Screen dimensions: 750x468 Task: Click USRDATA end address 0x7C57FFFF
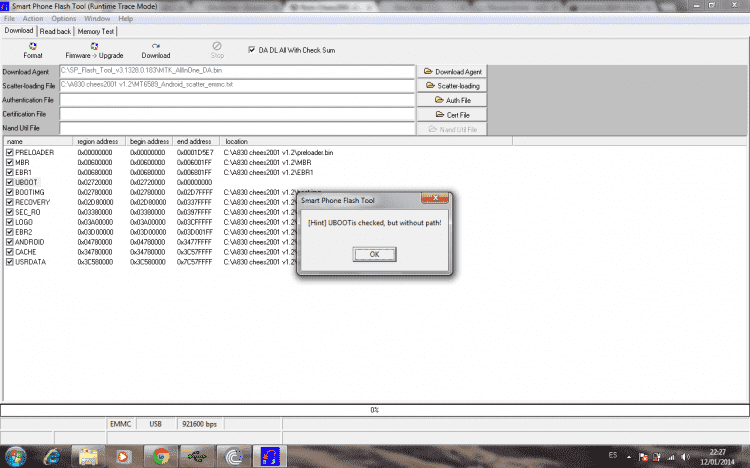(x=194, y=262)
